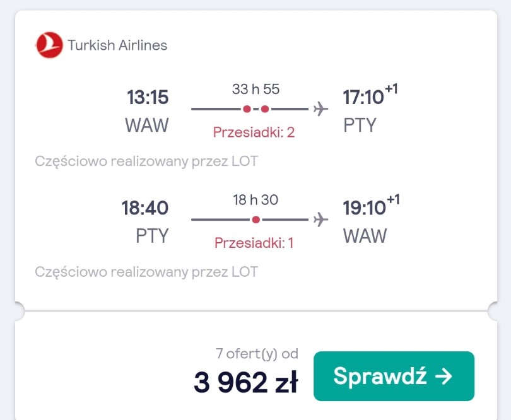
Task: Open return 'Przesiadki: 1' stopover details
Action: coord(254,243)
